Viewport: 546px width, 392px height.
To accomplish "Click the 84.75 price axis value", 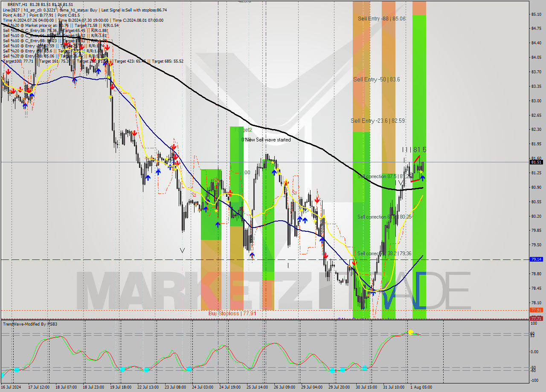I will 536,29.
